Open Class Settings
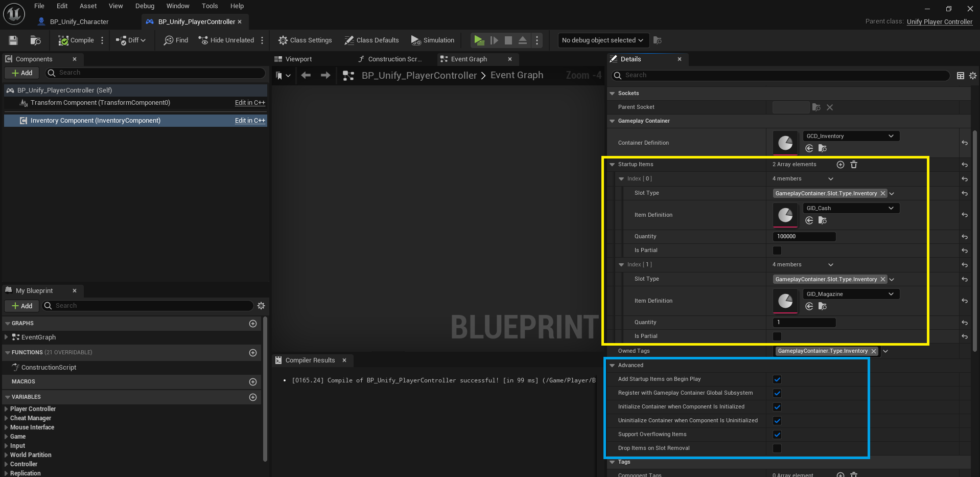 pos(305,40)
